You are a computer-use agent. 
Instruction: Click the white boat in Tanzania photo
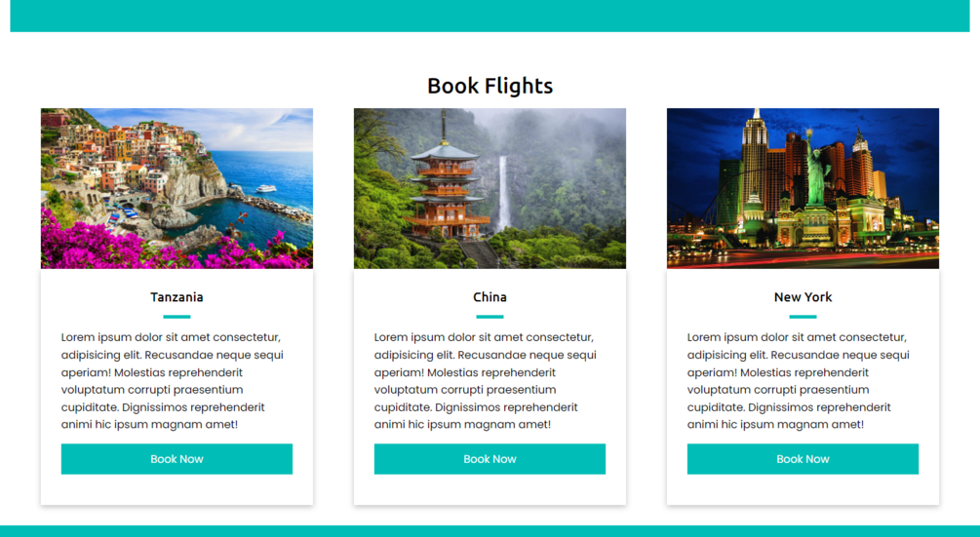(x=266, y=188)
